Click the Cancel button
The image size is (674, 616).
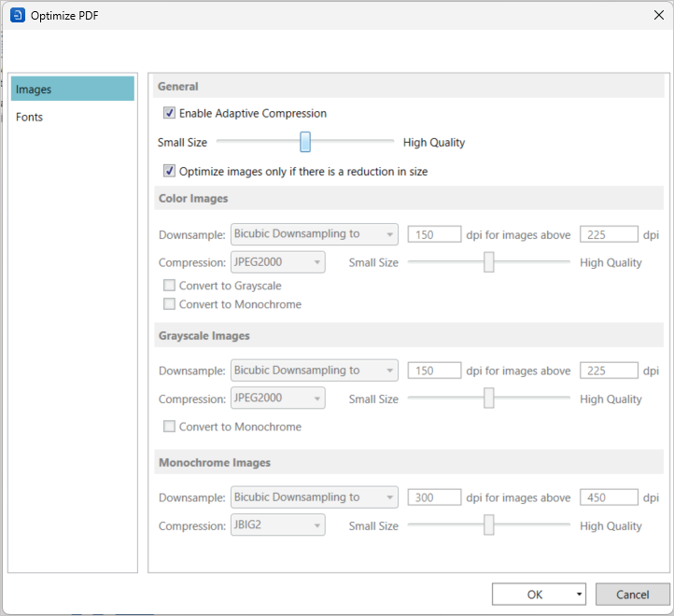pyautogui.click(x=632, y=595)
